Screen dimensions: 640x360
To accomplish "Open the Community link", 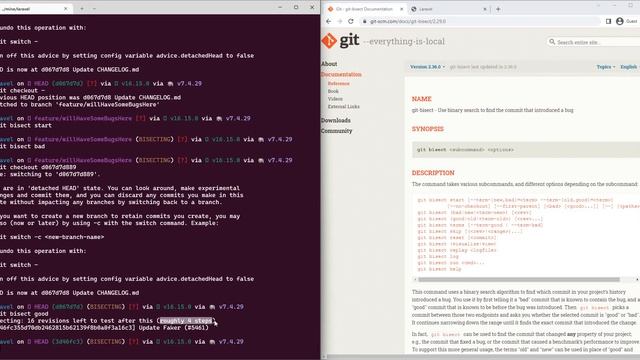I will [x=336, y=131].
